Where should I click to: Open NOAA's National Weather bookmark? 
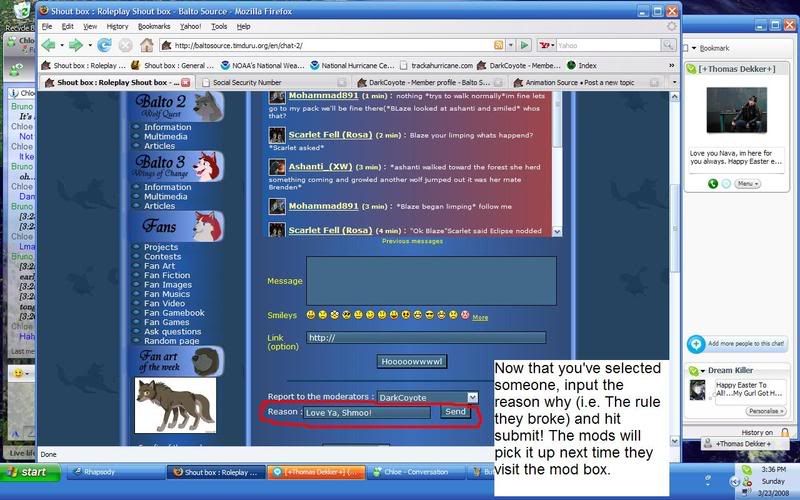coord(263,65)
